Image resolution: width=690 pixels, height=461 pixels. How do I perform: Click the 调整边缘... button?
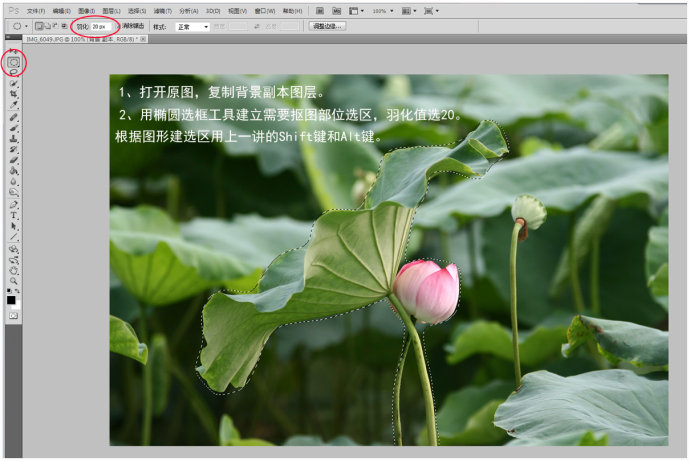(326, 26)
